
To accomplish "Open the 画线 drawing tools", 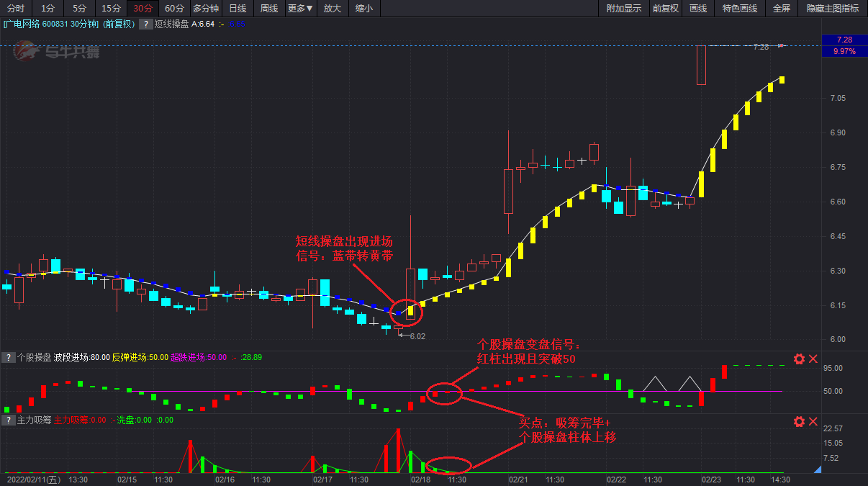I will point(698,9).
